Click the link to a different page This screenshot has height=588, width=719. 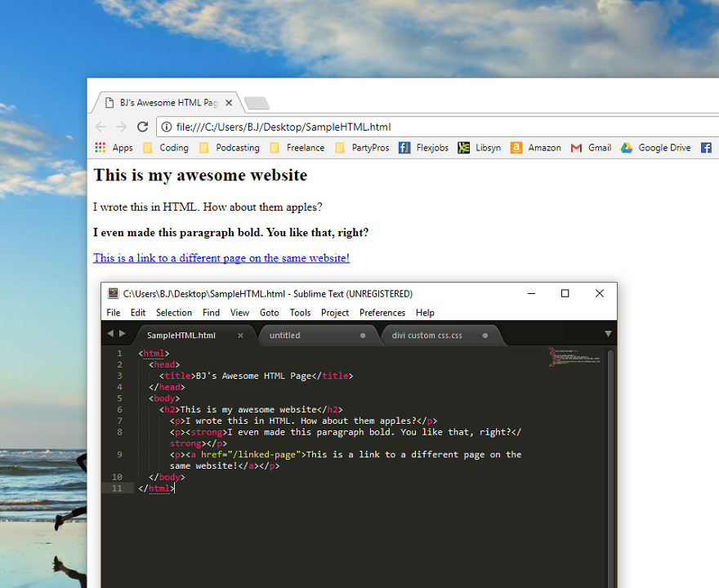[221, 258]
